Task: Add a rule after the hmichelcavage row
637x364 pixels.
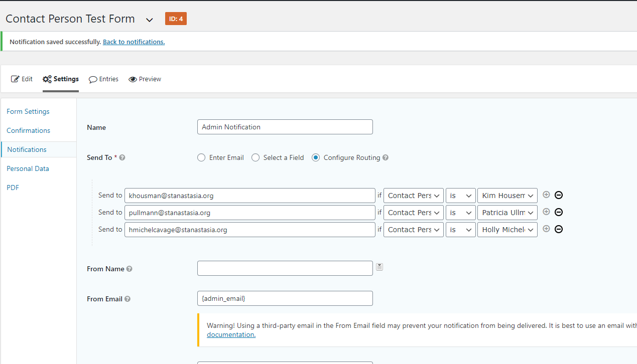Action: [x=546, y=229]
